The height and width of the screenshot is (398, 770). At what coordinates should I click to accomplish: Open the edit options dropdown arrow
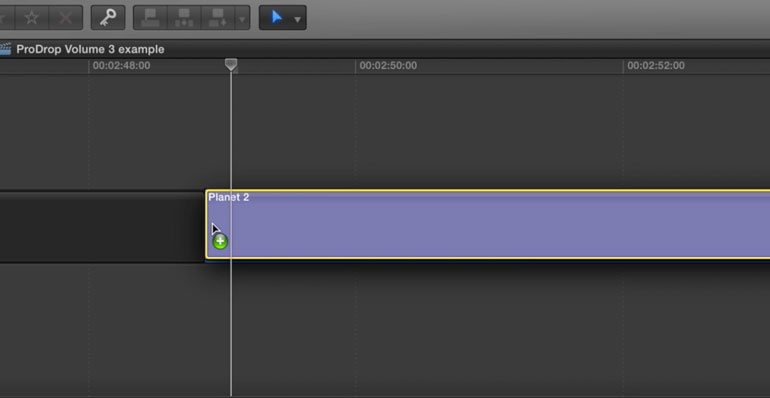coord(242,18)
